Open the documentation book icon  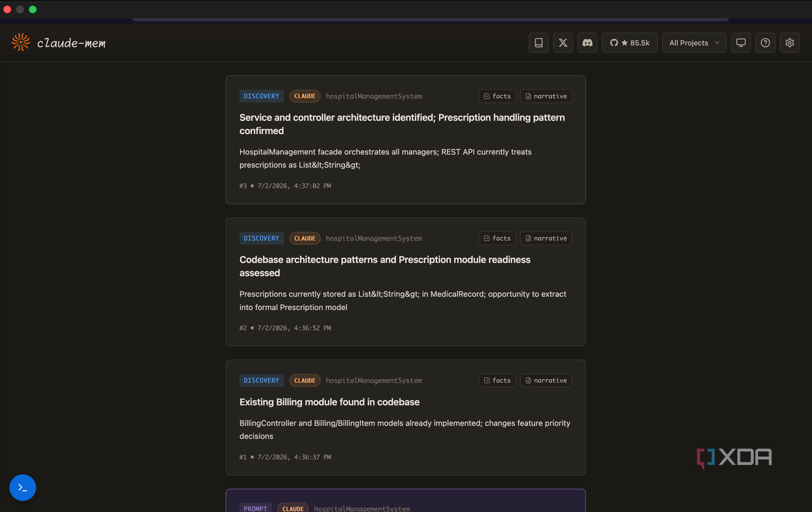coord(539,43)
